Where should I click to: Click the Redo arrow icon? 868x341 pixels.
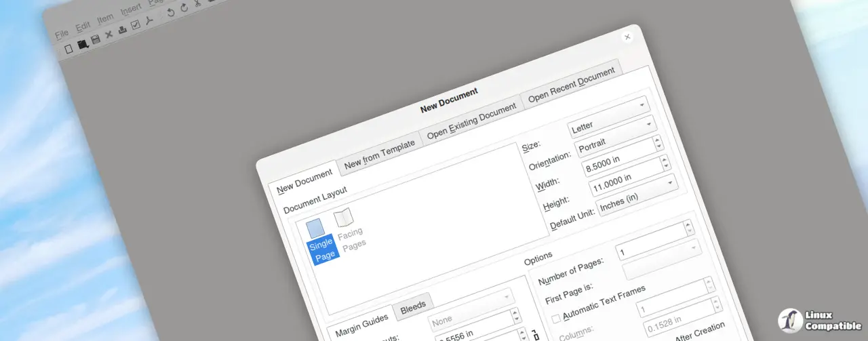pos(184,8)
